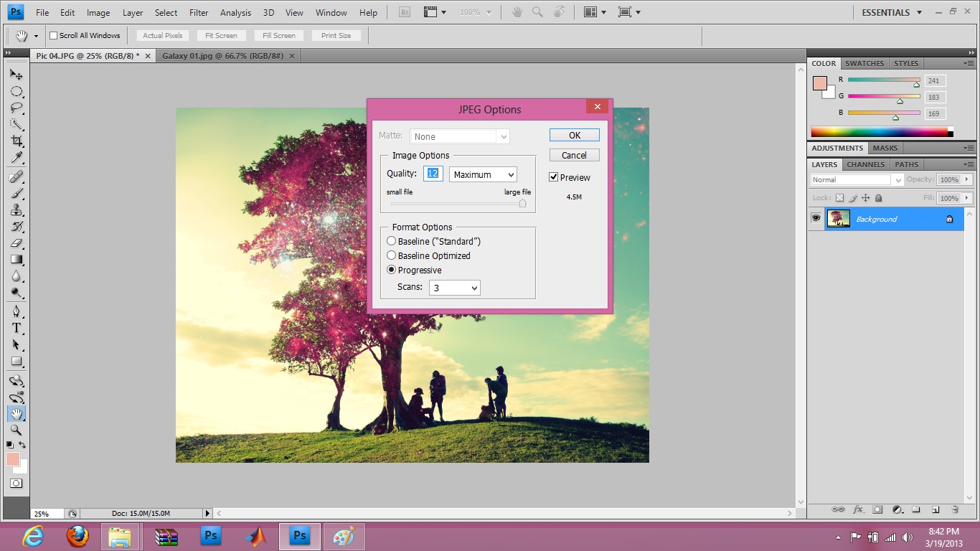This screenshot has height=551, width=980.
Task: Open the Filter menu
Action: 199,13
